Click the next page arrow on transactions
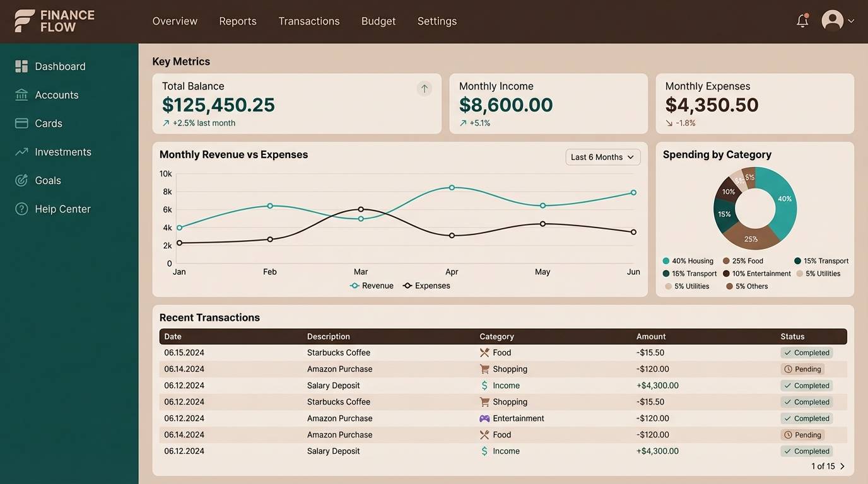 click(842, 466)
